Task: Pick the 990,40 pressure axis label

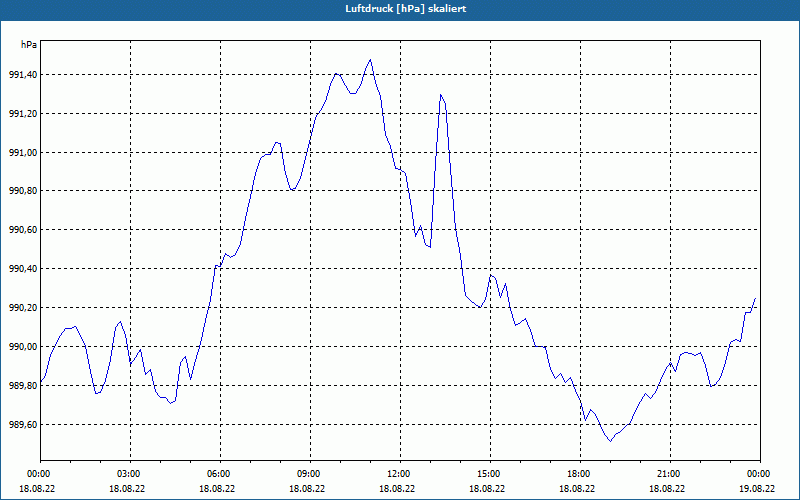Action: tap(23, 268)
